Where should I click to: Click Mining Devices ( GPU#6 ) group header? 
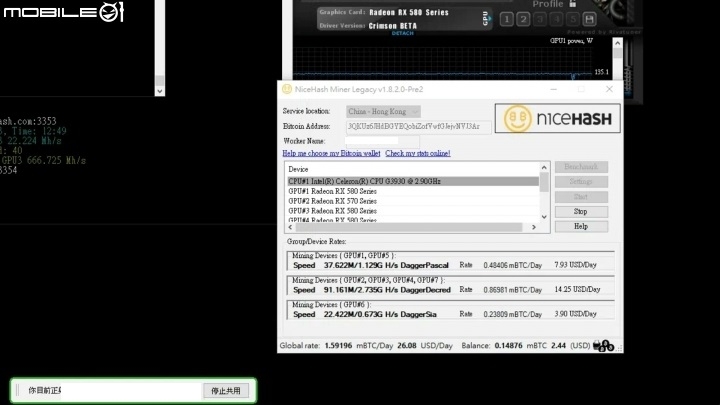click(x=331, y=305)
